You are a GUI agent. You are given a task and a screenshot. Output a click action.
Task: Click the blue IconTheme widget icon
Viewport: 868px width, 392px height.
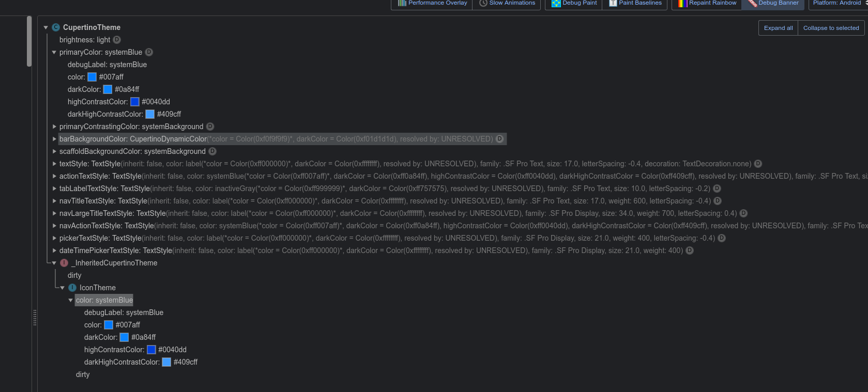coord(72,288)
